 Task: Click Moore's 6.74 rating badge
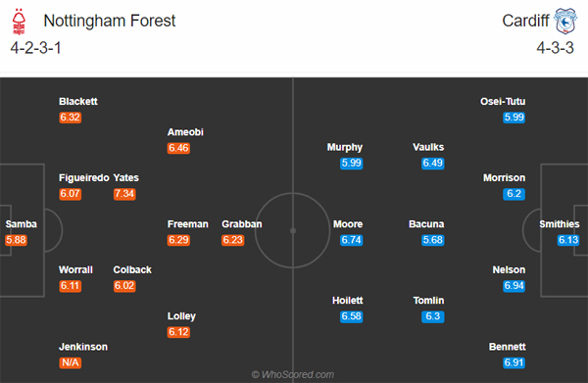pos(352,240)
